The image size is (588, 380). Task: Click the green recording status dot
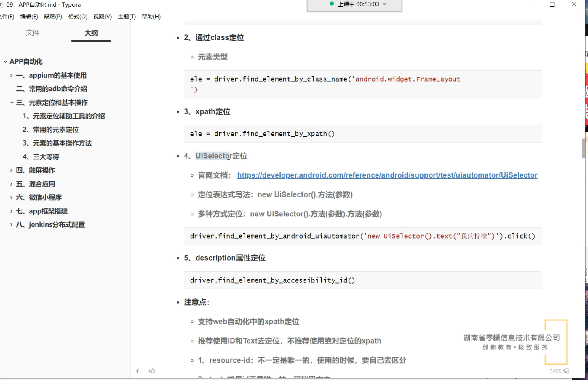click(x=332, y=4)
